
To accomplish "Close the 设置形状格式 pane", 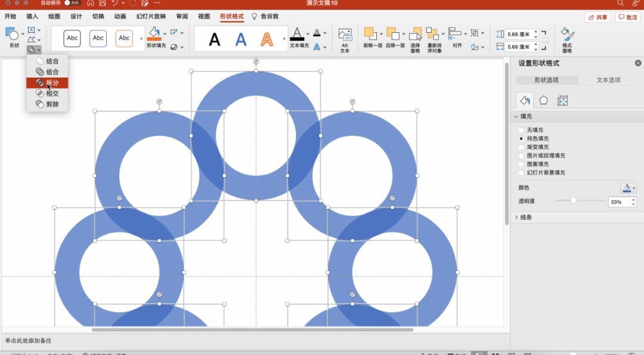I will pos(638,63).
